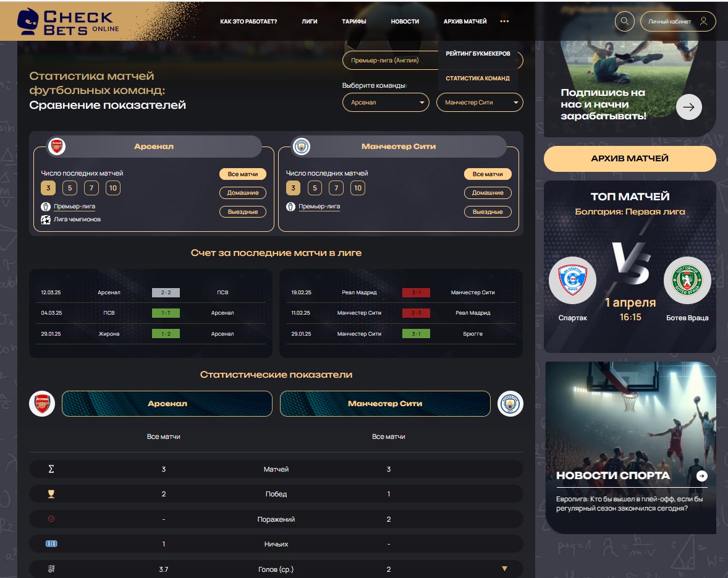Click the yellow Архив матчей button
Screen dimensions: 728x578
[x=630, y=158]
